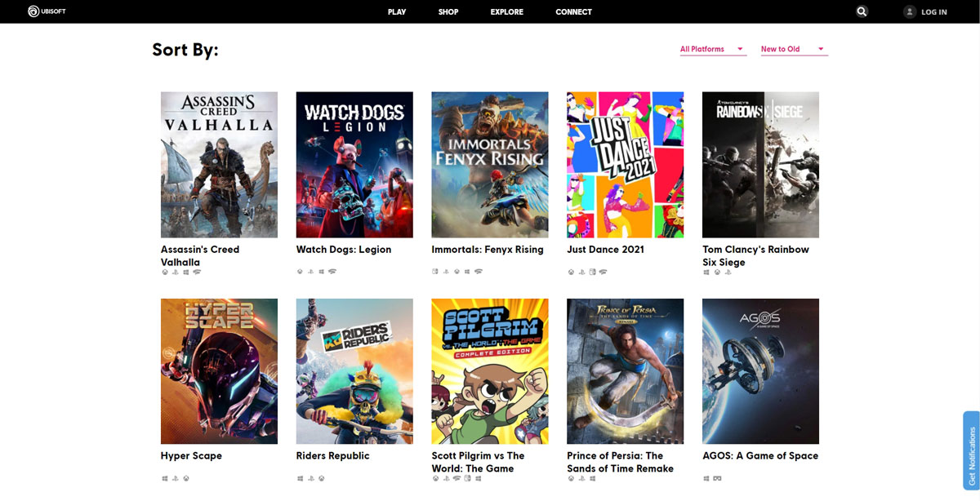Screen dimensions: 980x501
Task: Click the Windows icon under Hyper Scape
Action: tap(165, 478)
